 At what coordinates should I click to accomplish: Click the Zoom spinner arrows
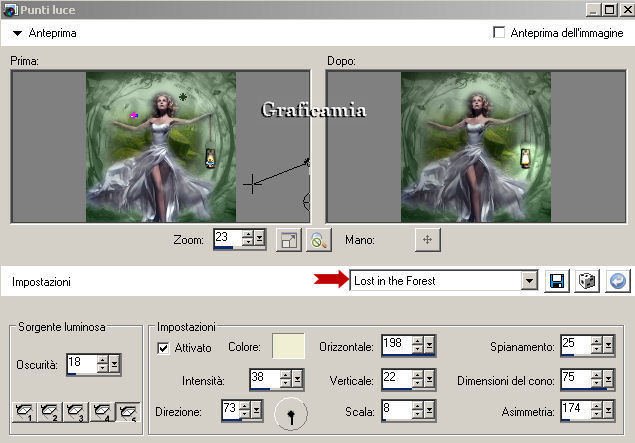click(248, 238)
